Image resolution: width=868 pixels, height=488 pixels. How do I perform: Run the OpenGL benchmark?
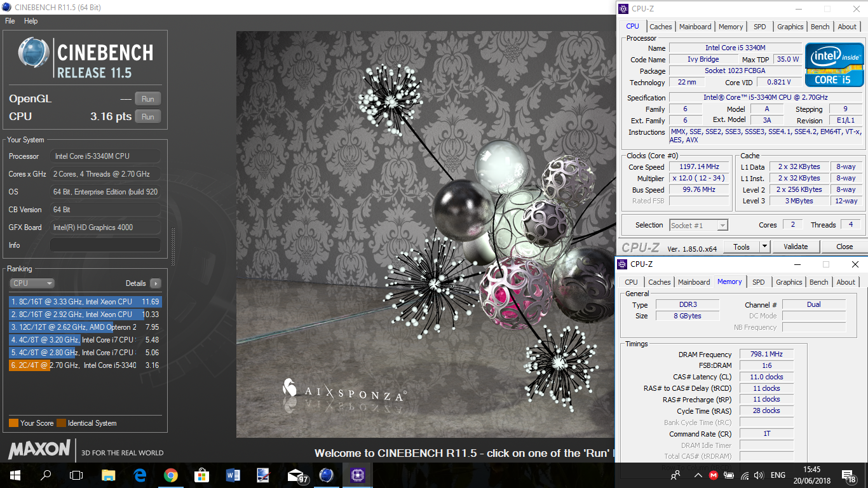148,98
